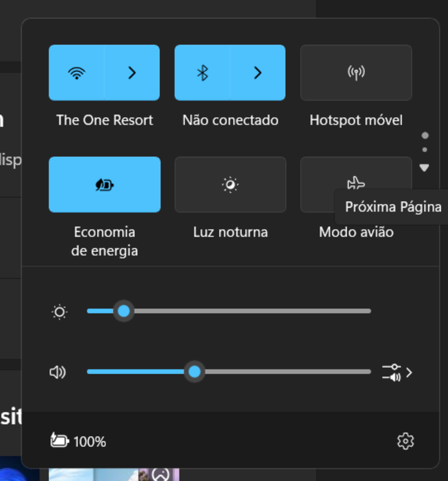Open Settings via the gear icon
Viewport: 448px width, 481px height.
coord(406,441)
